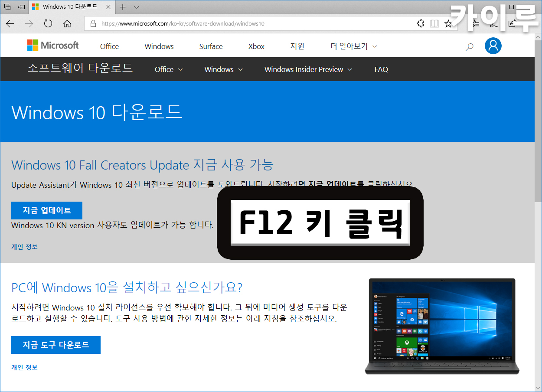Open the tabs you've set aside panel icon
Viewport: 542px width, 392px height.
[x=7, y=7]
